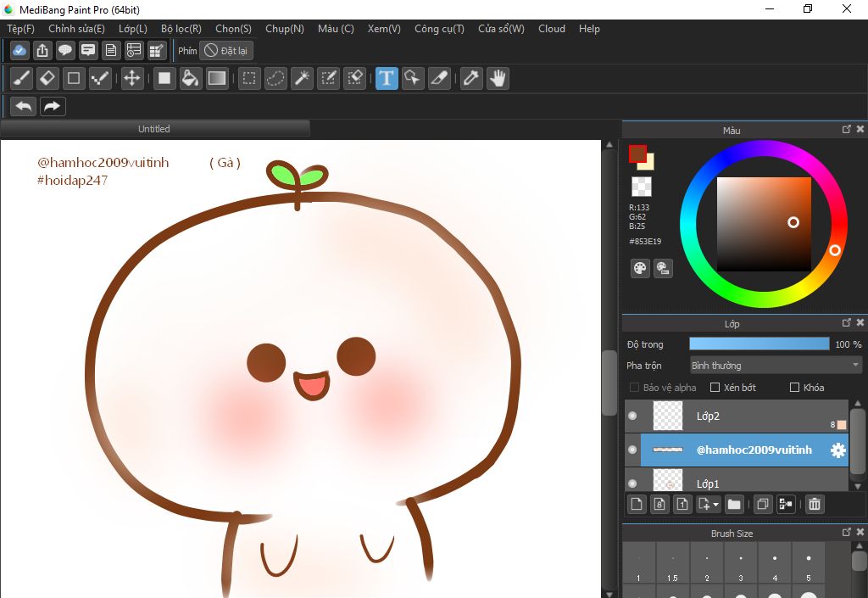Image resolution: width=868 pixels, height=598 pixels.
Task: Add a new 8-bit layer
Action: tap(659, 505)
